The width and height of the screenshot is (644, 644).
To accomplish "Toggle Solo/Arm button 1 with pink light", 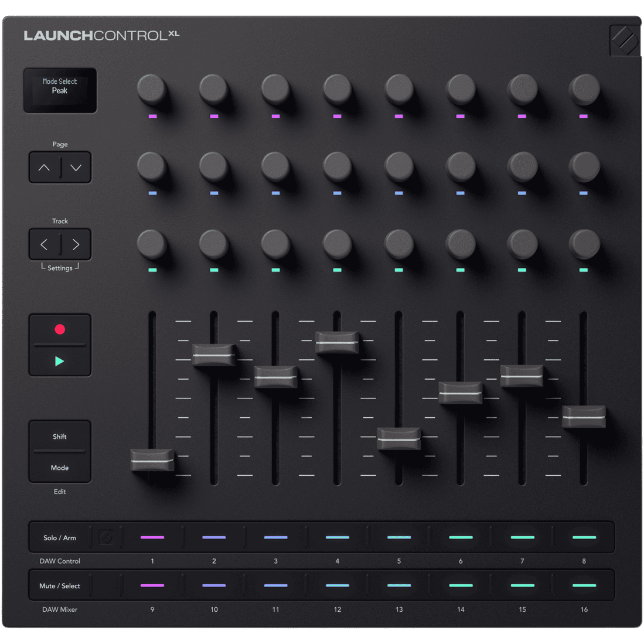I will pyautogui.click(x=152, y=537).
